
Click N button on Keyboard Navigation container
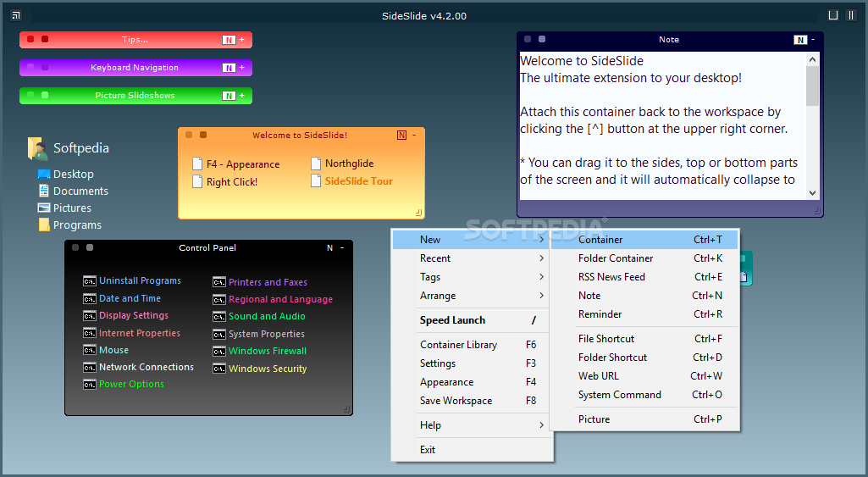229,68
